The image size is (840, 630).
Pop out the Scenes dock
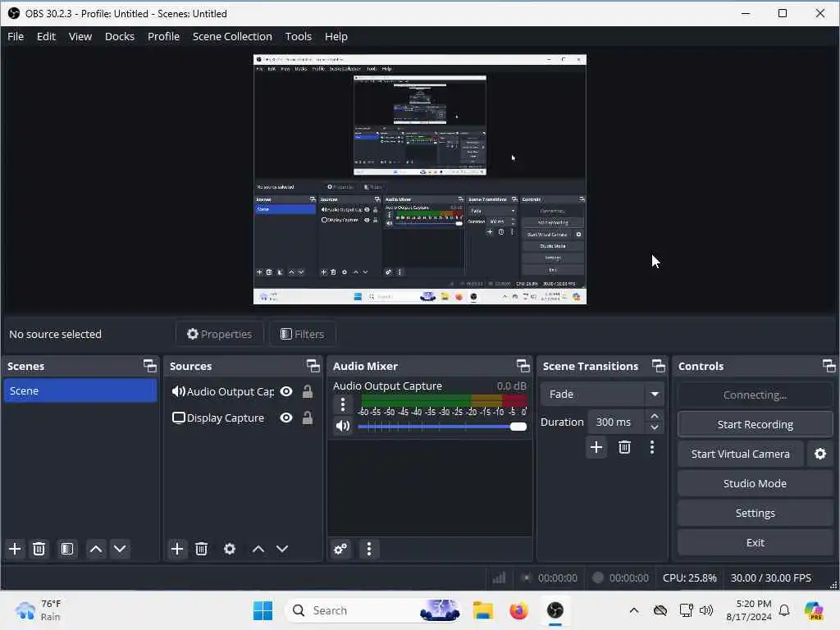point(150,366)
